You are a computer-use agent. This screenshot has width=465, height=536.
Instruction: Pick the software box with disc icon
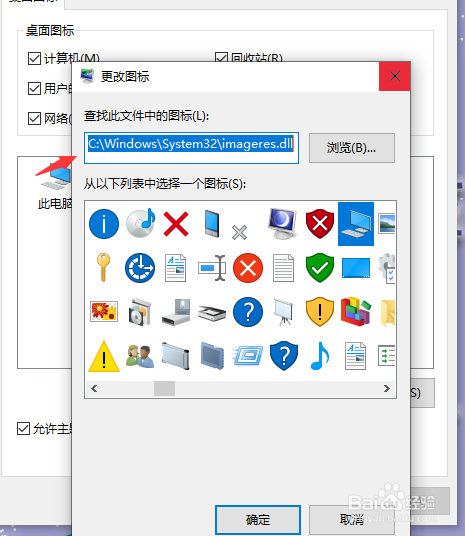point(140,312)
